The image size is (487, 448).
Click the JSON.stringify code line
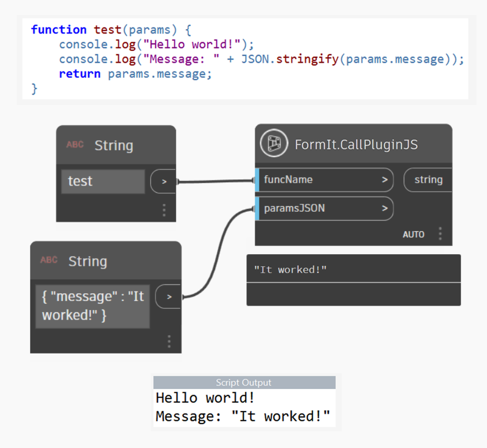pyautogui.click(x=261, y=59)
